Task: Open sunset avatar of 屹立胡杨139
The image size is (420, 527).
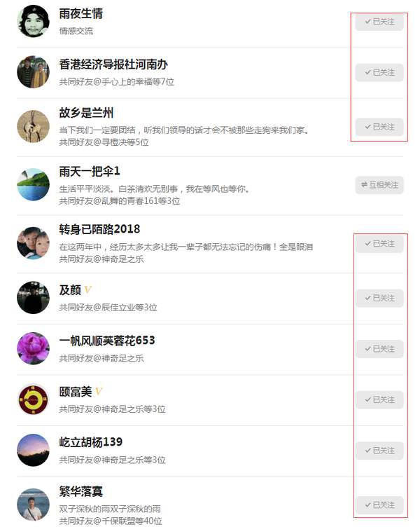Action: pyautogui.click(x=33, y=450)
